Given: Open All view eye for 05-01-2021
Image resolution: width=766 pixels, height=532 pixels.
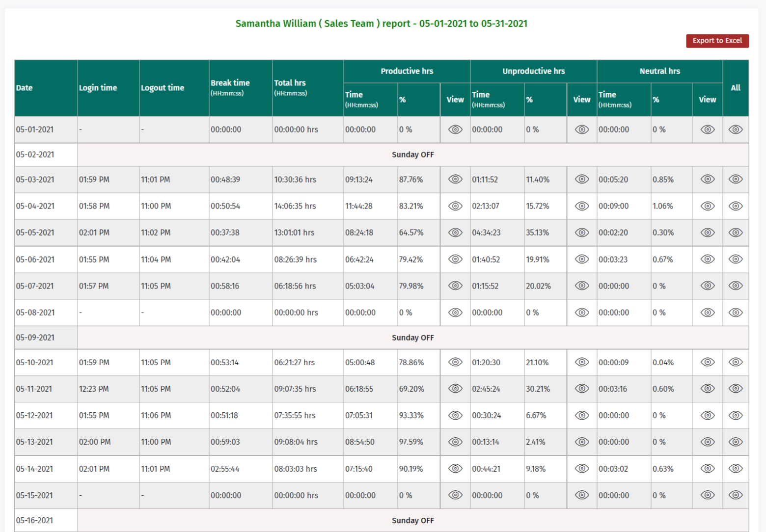Looking at the screenshot, I should [736, 130].
